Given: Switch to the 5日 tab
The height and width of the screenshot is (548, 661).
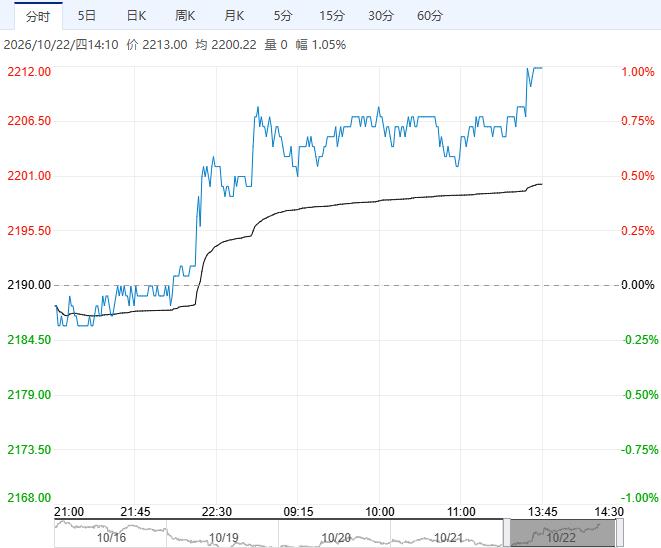Looking at the screenshot, I should click(87, 16).
